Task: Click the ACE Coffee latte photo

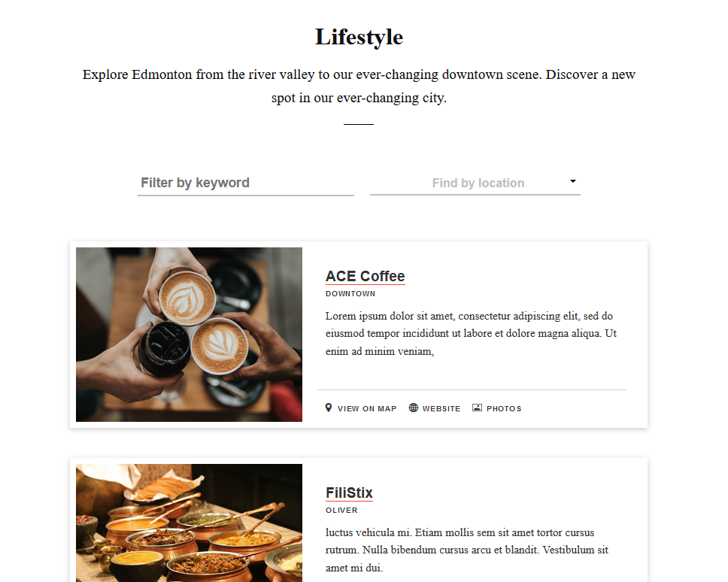Action: click(x=189, y=335)
